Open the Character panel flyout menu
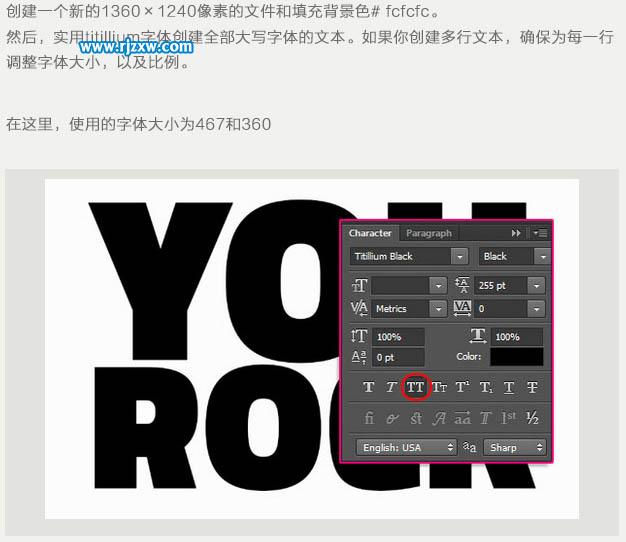The height and width of the screenshot is (542, 626). [540, 233]
